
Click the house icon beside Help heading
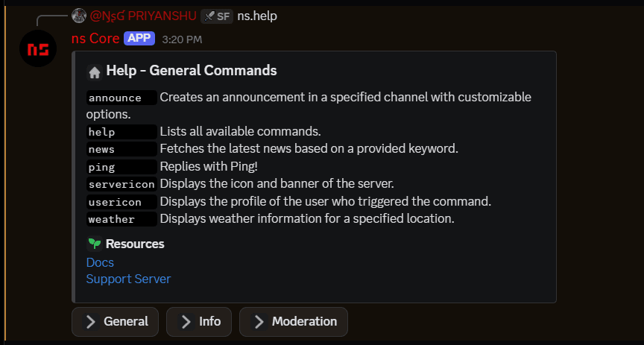click(x=94, y=72)
